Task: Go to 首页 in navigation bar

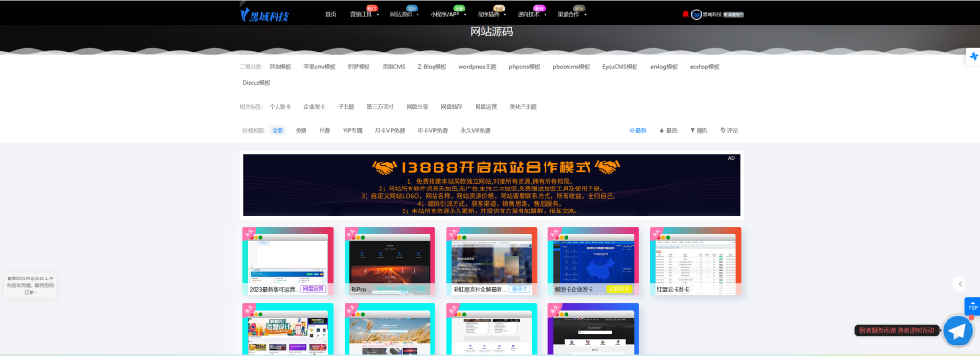Action: 330,14
